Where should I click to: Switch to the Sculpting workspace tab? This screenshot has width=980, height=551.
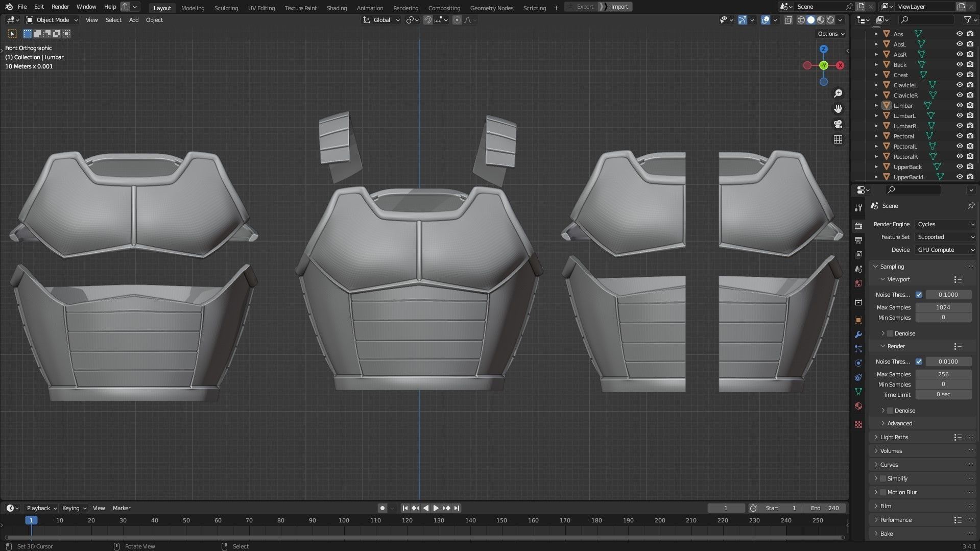pyautogui.click(x=226, y=8)
